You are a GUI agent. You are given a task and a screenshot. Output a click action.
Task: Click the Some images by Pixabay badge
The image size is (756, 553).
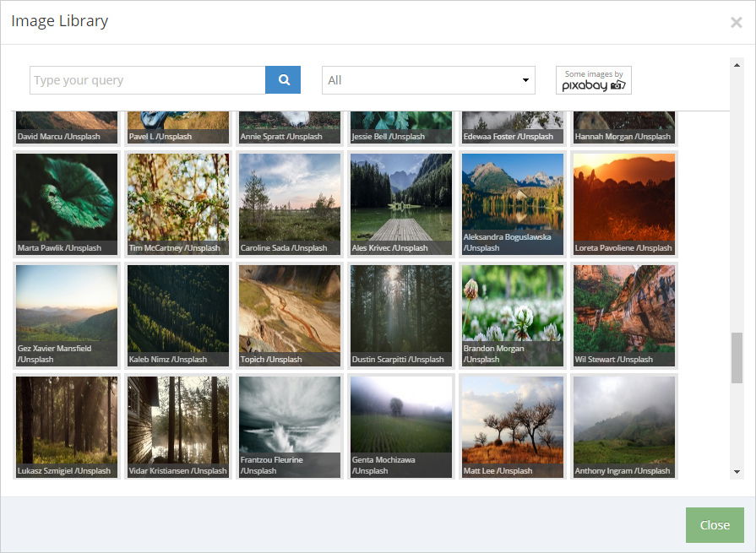pos(594,80)
